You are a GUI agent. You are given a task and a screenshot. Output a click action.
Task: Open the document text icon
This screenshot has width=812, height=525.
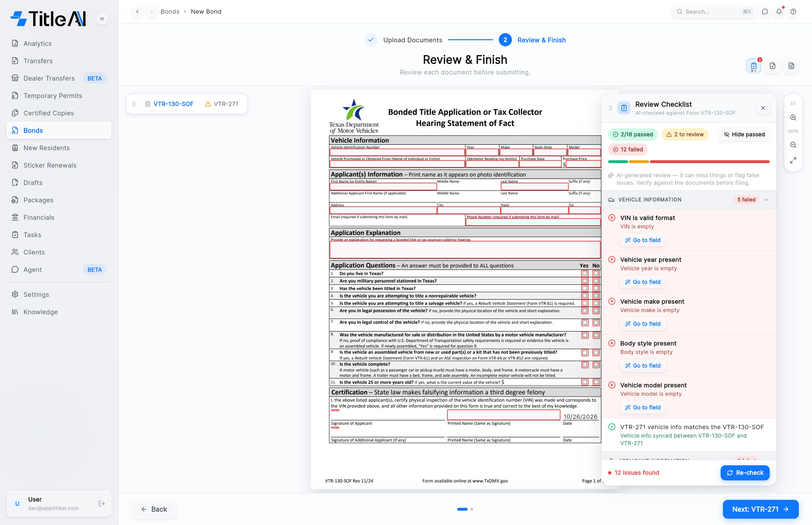[x=791, y=66]
